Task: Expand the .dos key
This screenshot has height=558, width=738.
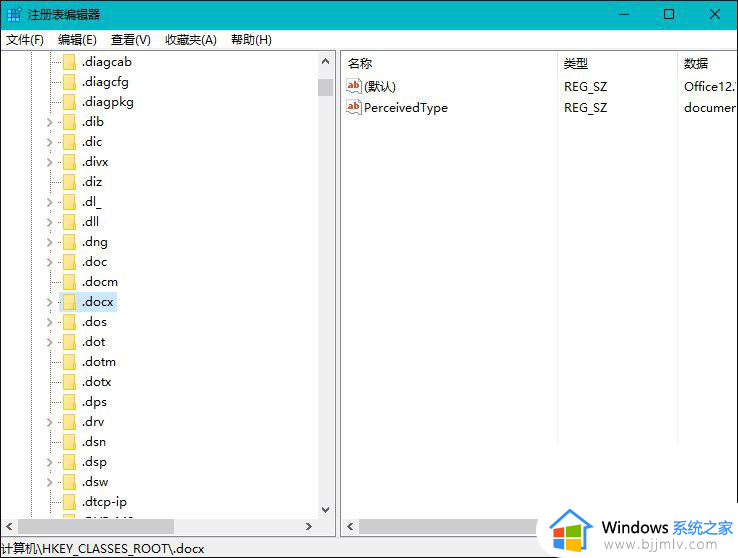Action: click(x=49, y=322)
